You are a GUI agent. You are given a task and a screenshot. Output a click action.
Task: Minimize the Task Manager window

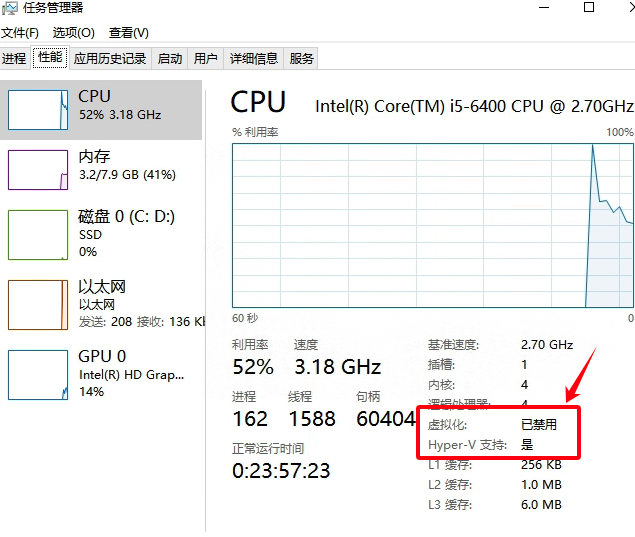[544, 7]
